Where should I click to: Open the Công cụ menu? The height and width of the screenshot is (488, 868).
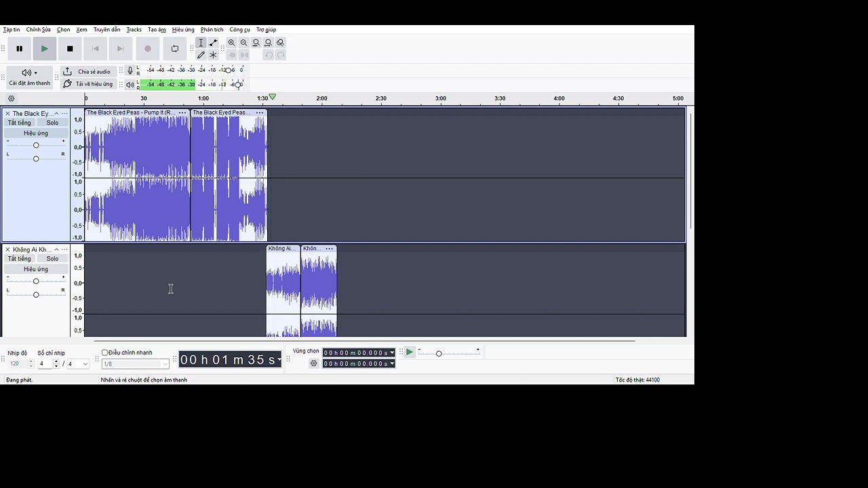239,30
